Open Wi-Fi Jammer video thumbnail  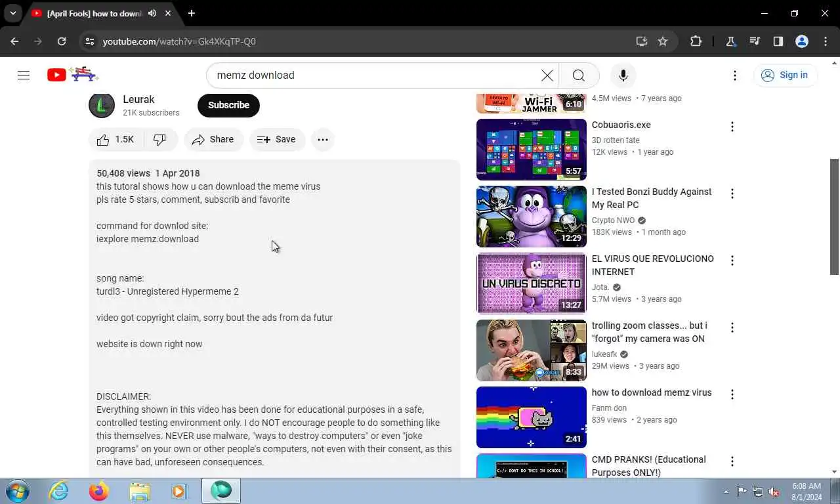pyautogui.click(x=531, y=104)
